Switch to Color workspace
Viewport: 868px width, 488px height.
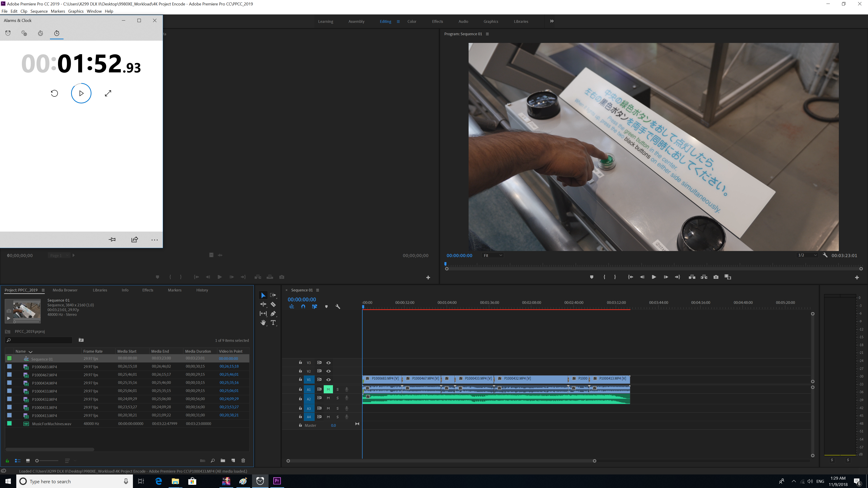tap(412, 21)
